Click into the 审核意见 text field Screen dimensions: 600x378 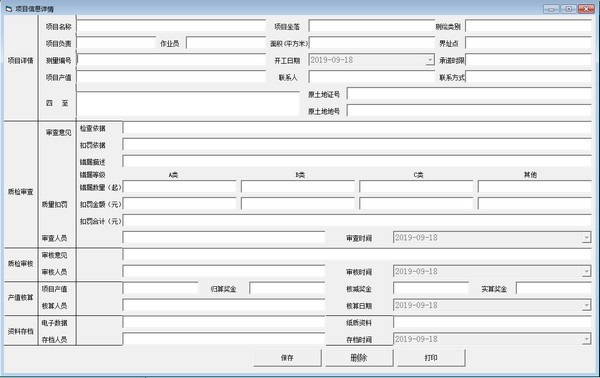point(357,254)
